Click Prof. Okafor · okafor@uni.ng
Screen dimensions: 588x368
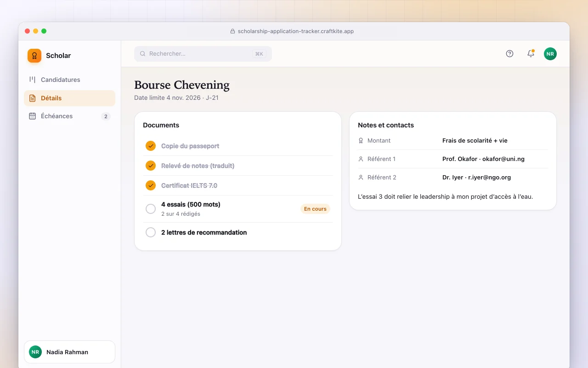pyautogui.click(x=483, y=159)
